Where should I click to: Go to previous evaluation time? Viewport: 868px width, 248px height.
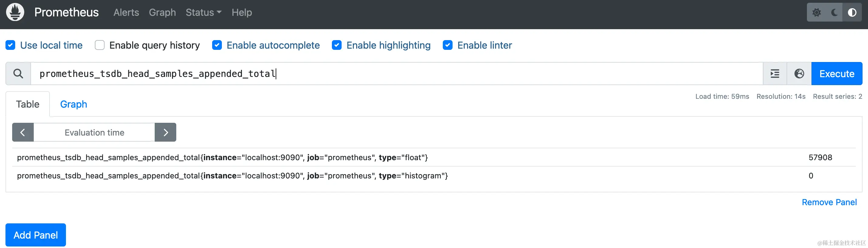23,133
